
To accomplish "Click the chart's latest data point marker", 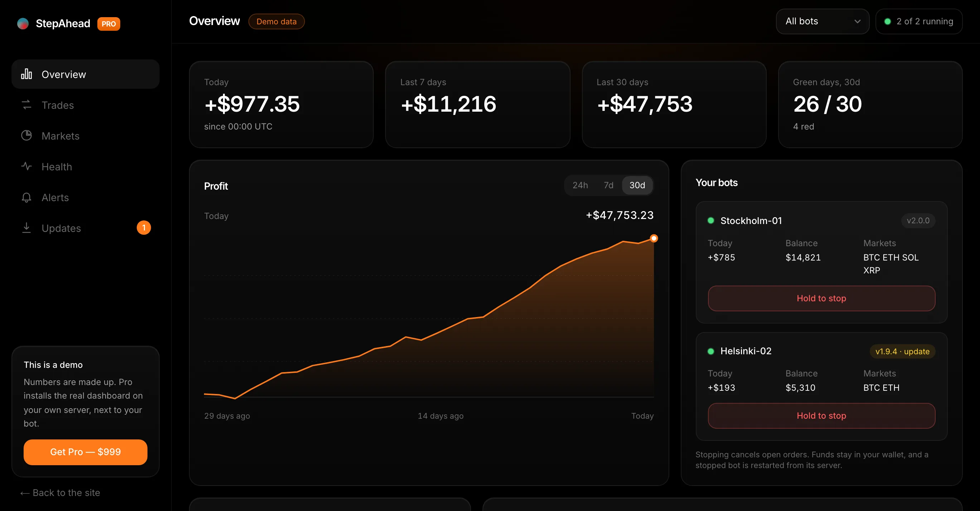I will click(654, 238).
